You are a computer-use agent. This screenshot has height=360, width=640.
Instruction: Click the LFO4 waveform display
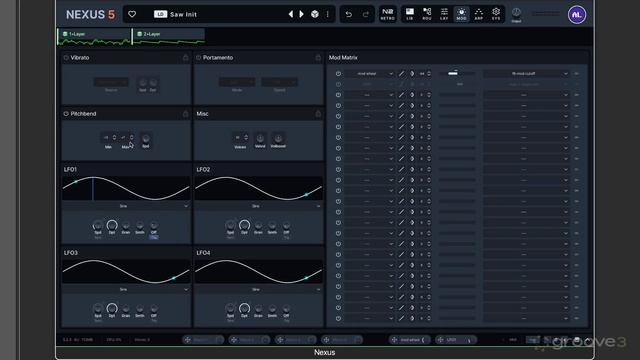tap(259, 271)
